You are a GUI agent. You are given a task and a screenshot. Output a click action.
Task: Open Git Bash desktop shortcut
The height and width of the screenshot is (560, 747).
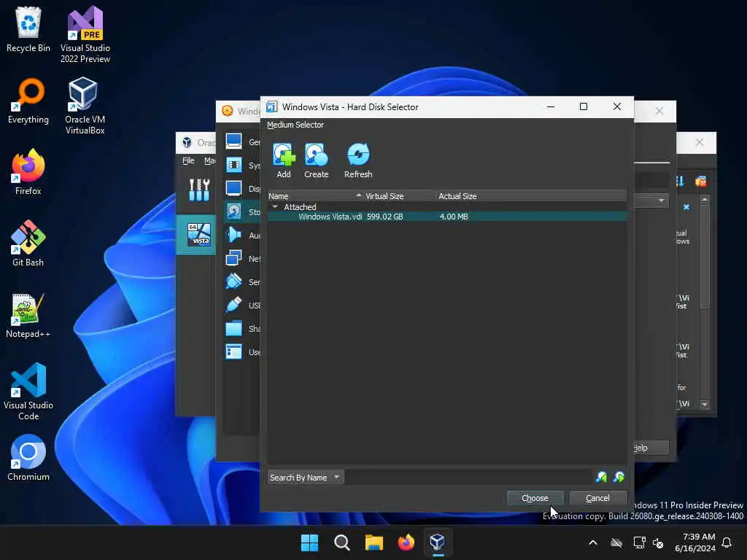(x=28, y=244)
